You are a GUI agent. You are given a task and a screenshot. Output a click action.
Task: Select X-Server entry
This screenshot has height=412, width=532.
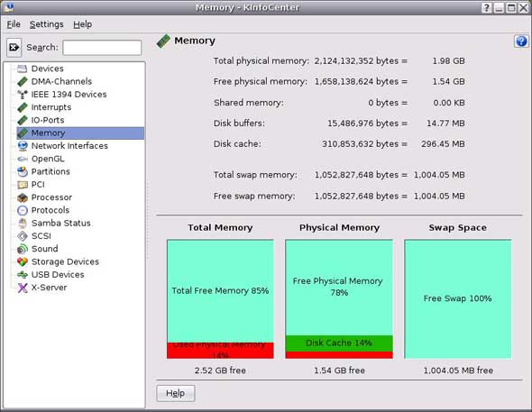pos(49,288)
